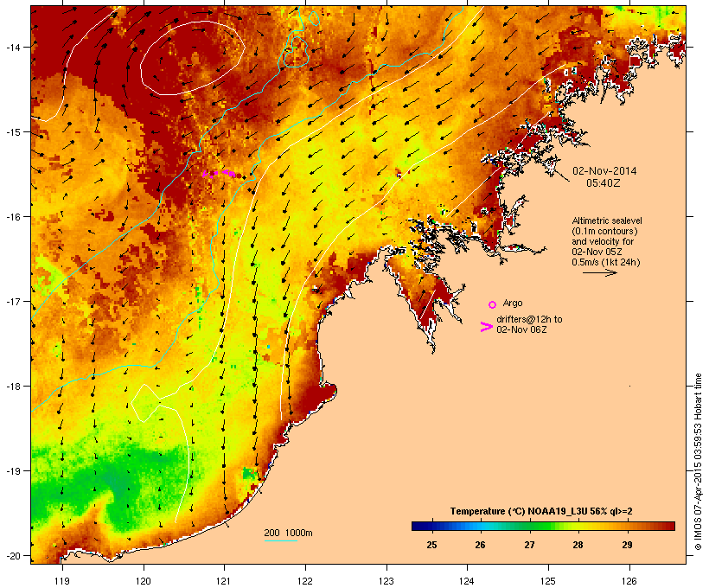Click the longitude axis label 122

305,581
